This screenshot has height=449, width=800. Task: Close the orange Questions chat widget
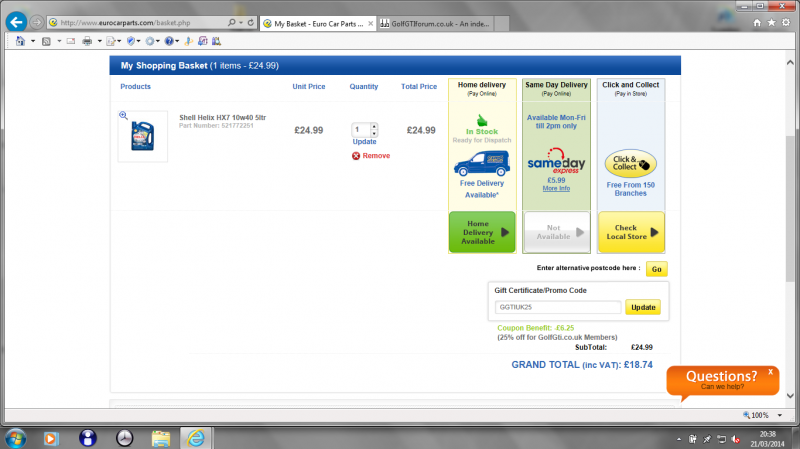click(x=770, y=371)
